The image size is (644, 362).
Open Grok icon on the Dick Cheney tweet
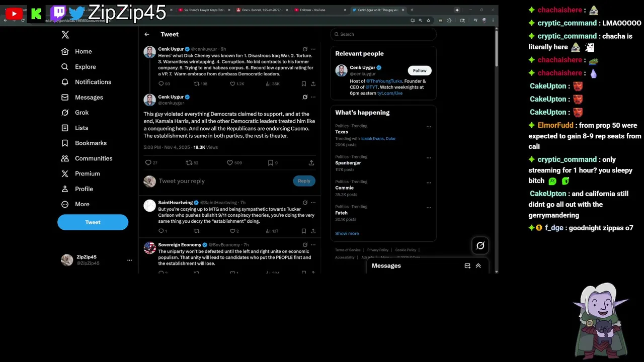click(x=305, y=49)
